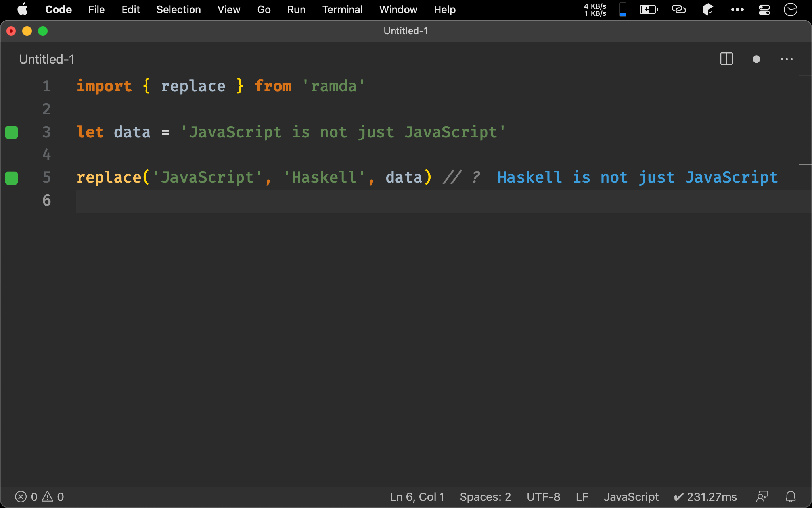Open the Code application menu

click(58, 10)
